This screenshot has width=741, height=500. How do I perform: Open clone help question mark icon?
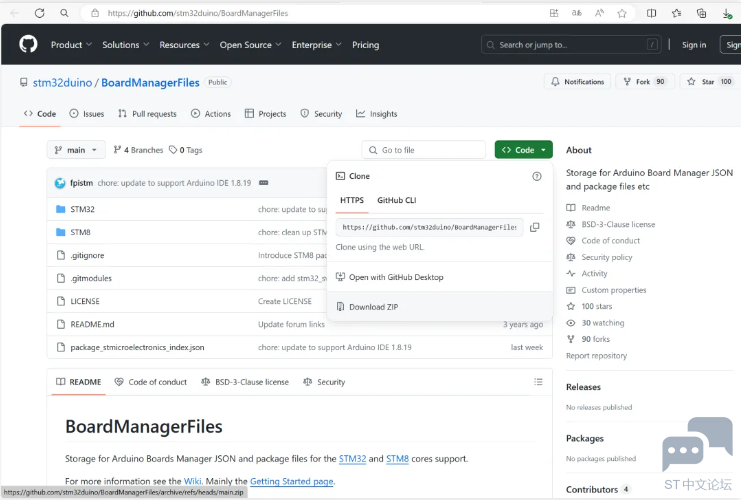(x=537, y=176)
